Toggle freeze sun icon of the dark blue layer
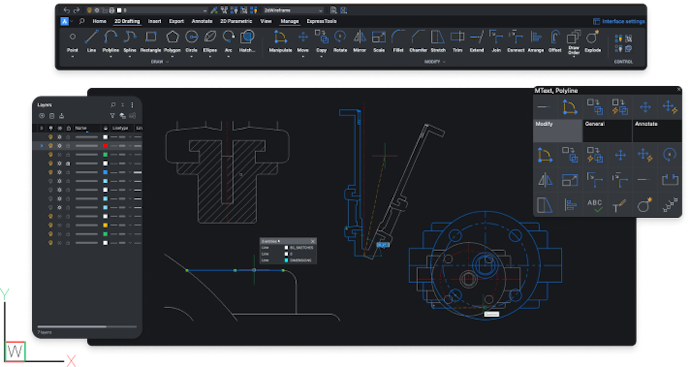Viewport: 690px width, 367px height. click(59, 172)
